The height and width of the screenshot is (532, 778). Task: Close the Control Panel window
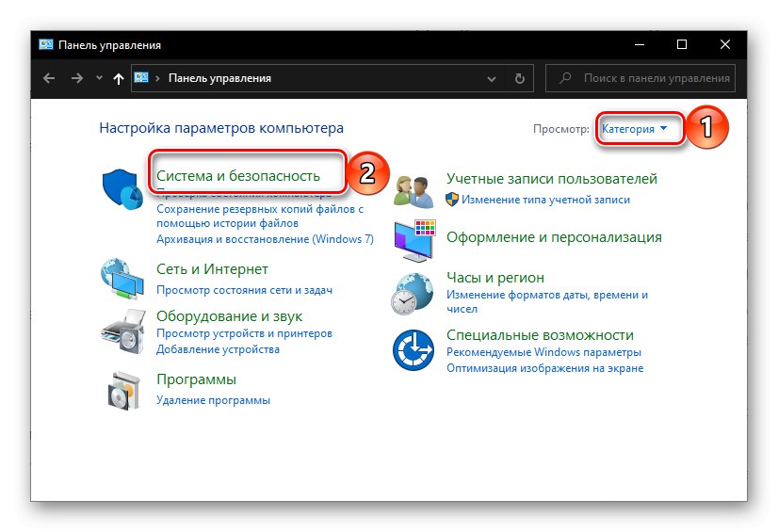[x=725, y=44]
